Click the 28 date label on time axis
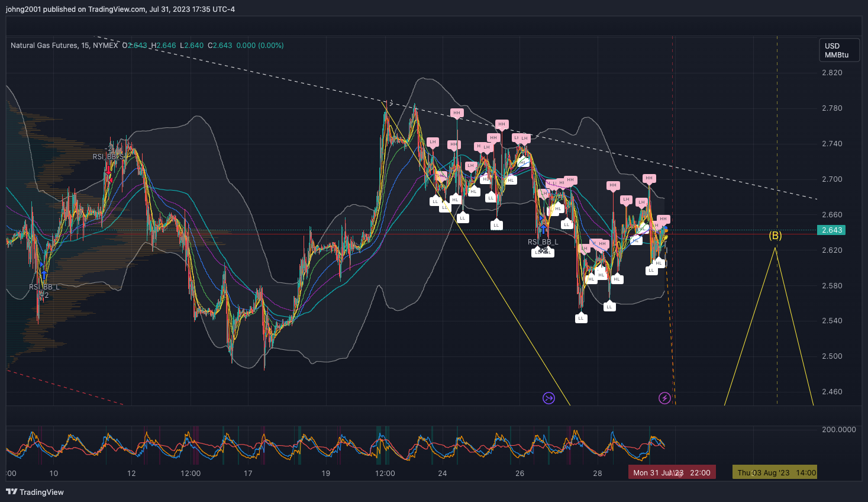This screenshot has height=502, width=868. click(x=598, y=473)
